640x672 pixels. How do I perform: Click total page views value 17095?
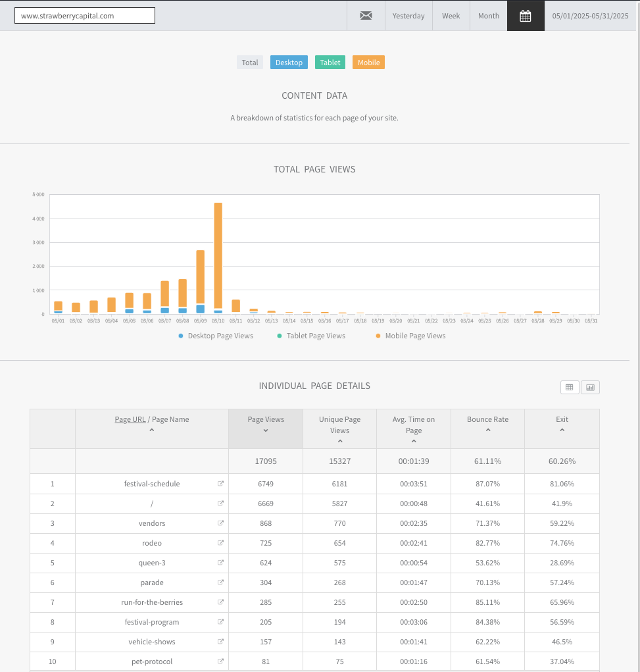click(x=266, y=461)
